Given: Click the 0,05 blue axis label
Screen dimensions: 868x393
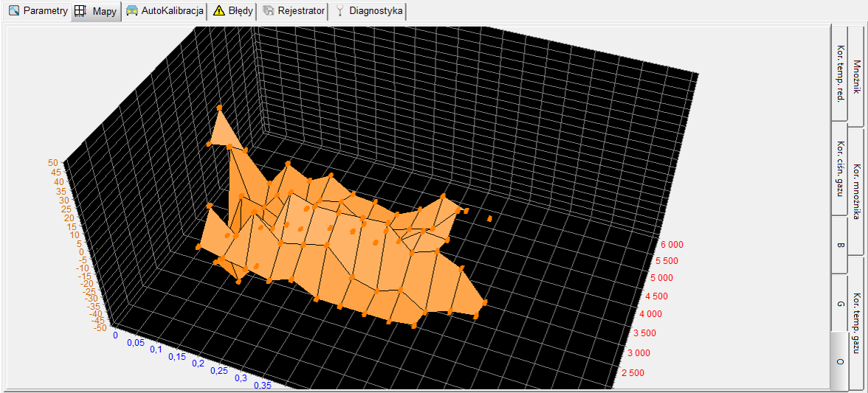Looking at the screenshot, I should pos(135,343).
